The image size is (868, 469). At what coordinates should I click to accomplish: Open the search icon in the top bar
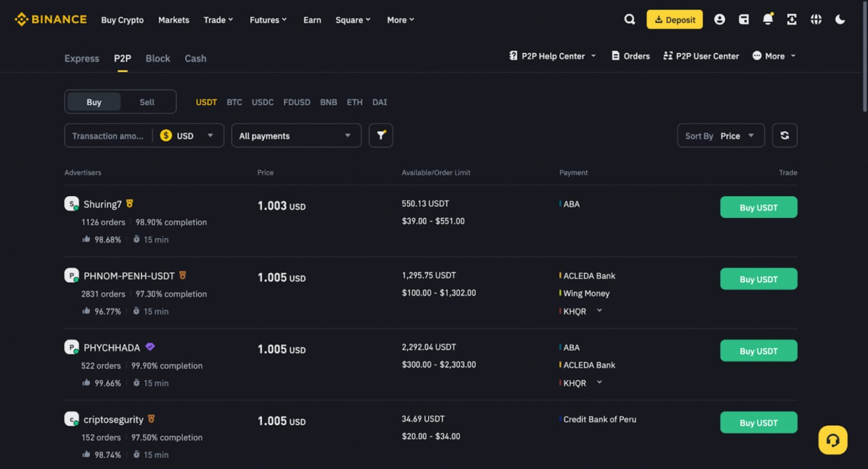[x=629, y=19]
